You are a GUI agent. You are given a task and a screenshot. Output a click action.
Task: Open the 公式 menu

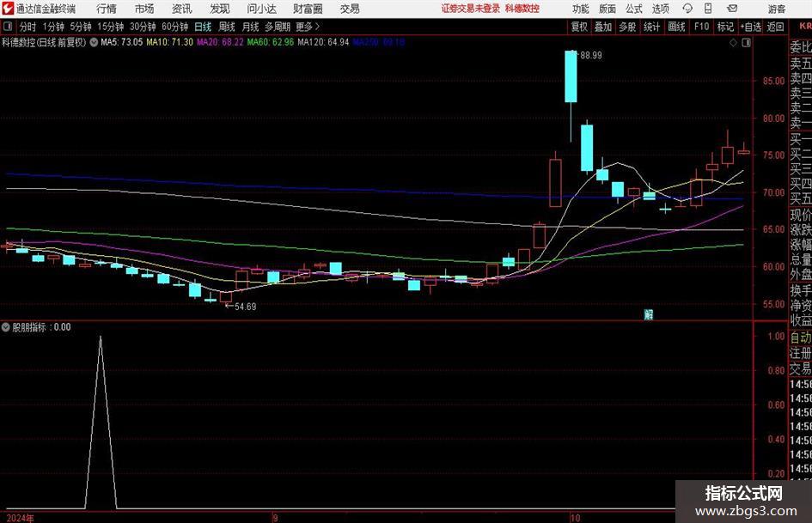click(633, 9)
